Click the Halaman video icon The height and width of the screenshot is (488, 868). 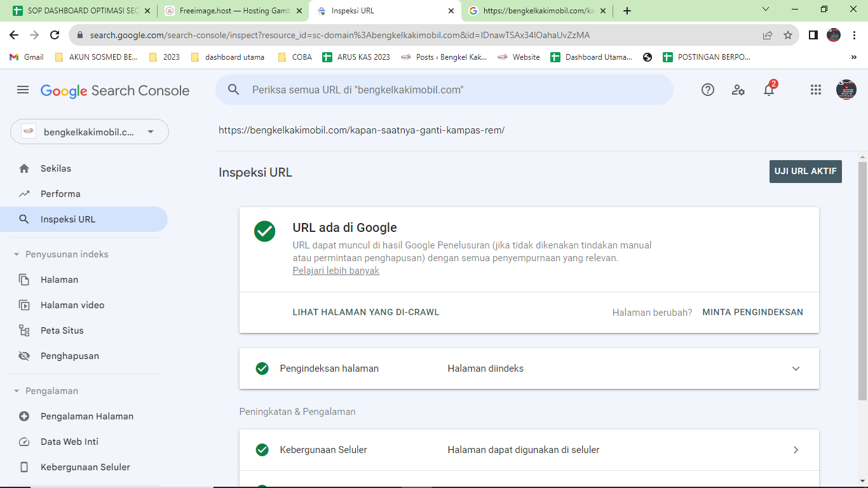click(24, 305)
